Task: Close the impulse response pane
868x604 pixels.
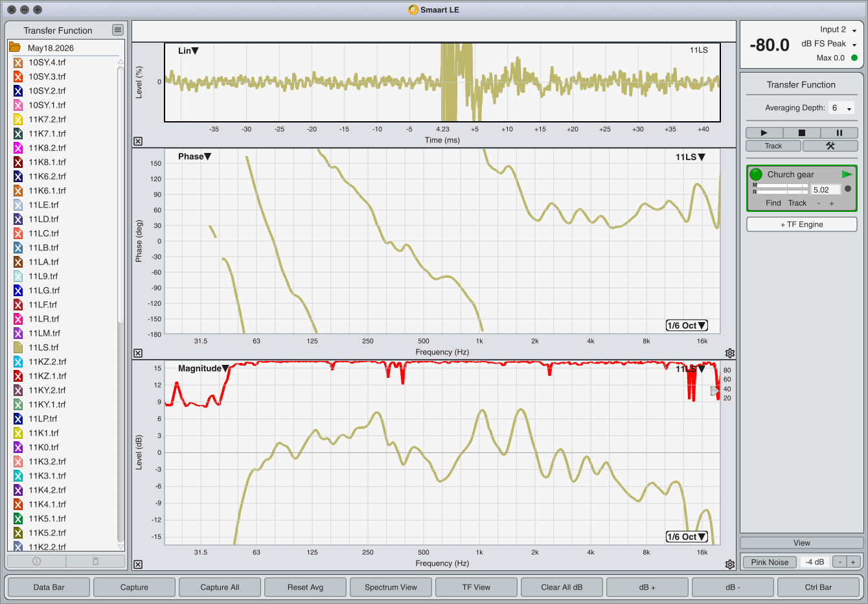Action: click(x=138, y=141)
